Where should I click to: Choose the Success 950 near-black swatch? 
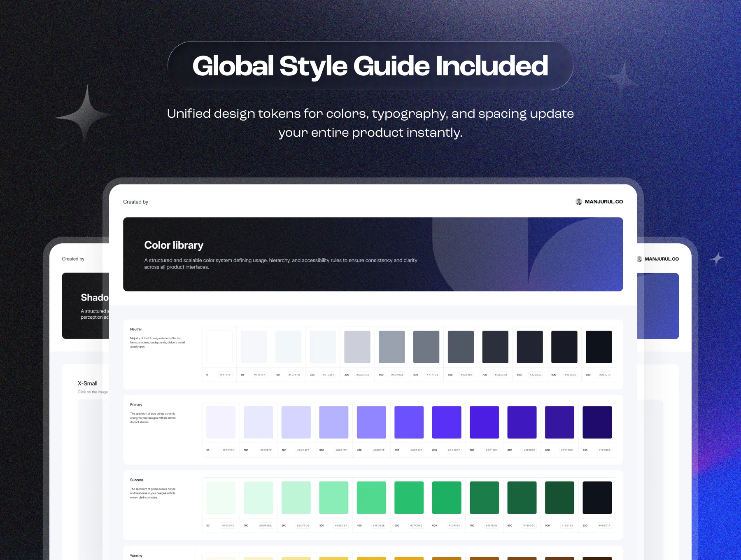[x=597, y=497]
